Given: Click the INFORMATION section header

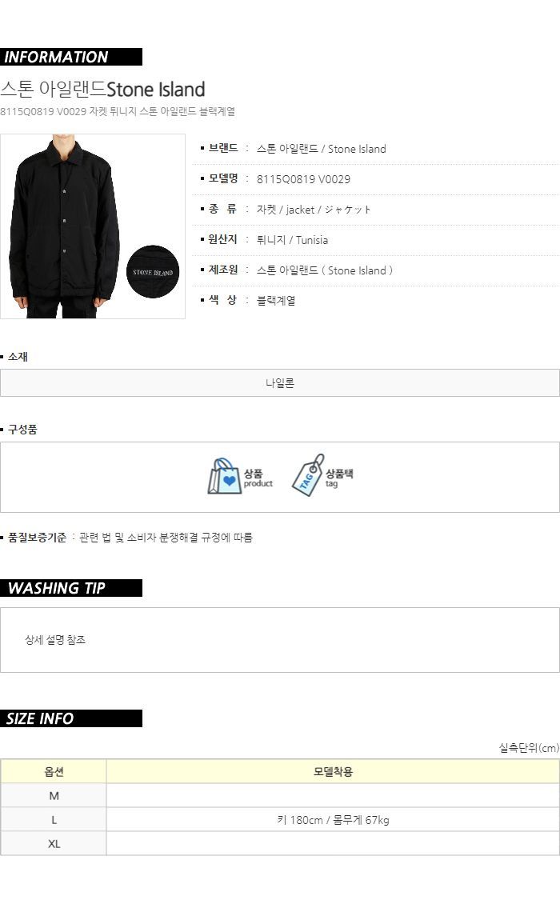Looking at the screenshot, I should [71, 57].
